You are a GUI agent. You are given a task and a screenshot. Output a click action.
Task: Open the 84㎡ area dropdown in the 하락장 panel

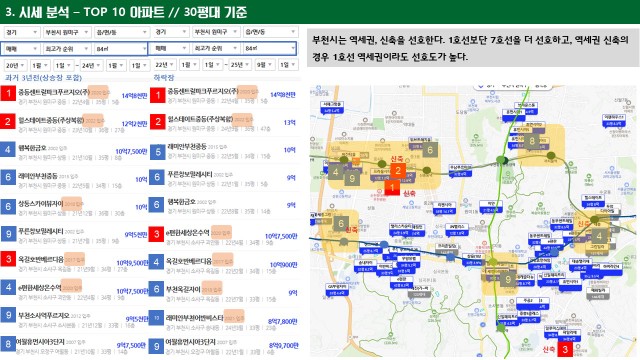coord(269,48)
